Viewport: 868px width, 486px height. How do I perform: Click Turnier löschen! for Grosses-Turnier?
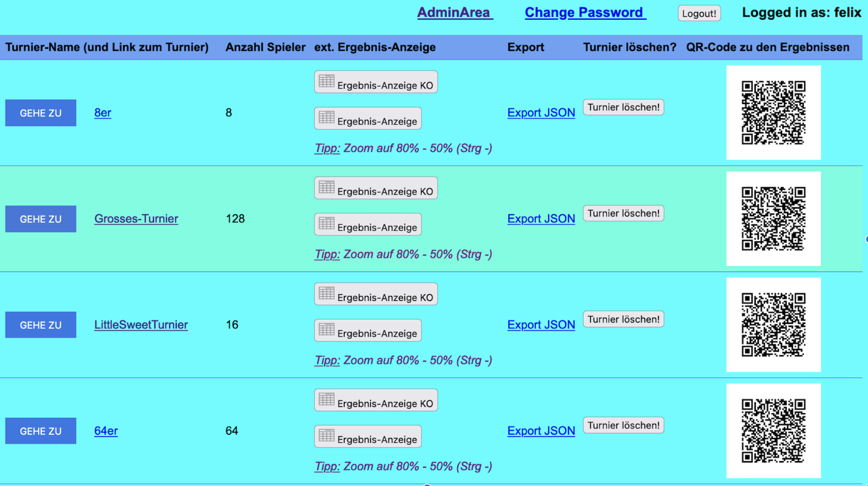[623, 213]
